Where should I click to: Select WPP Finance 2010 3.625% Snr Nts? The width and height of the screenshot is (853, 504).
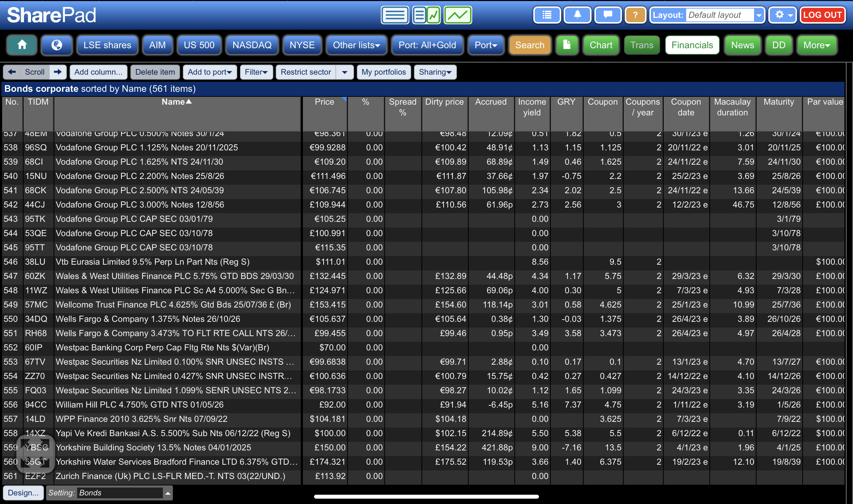coord(423,419)
